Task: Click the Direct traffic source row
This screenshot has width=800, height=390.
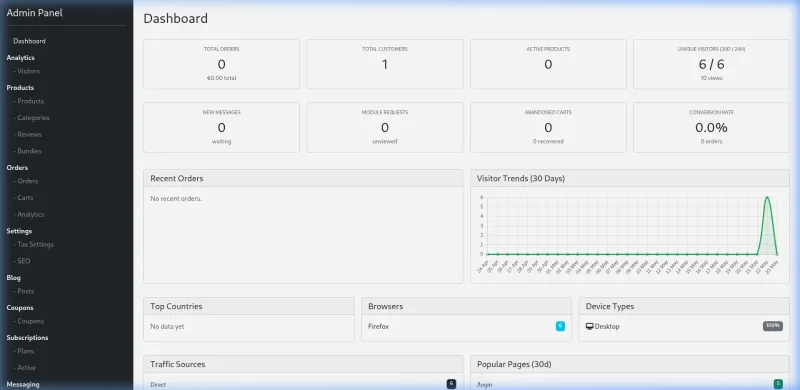Action: tap(303, 384)
